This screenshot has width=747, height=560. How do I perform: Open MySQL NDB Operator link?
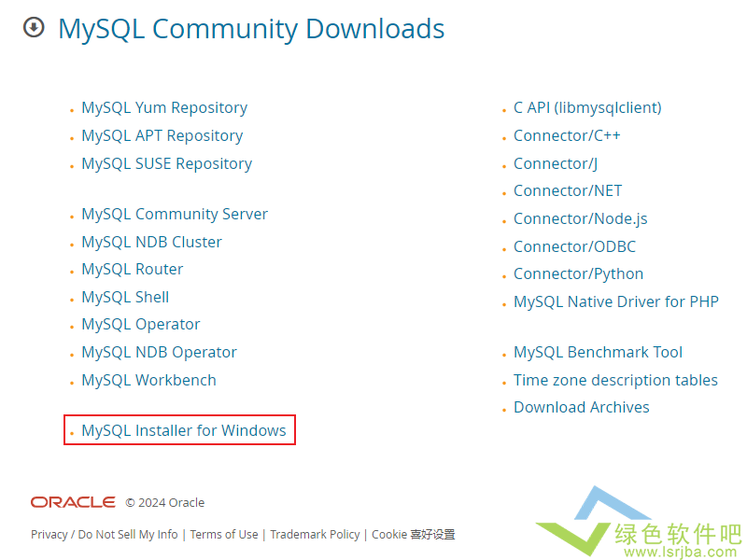(x=159, y=353)
